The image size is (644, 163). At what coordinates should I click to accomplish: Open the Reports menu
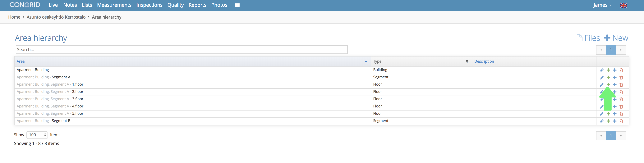click(197, 5)
